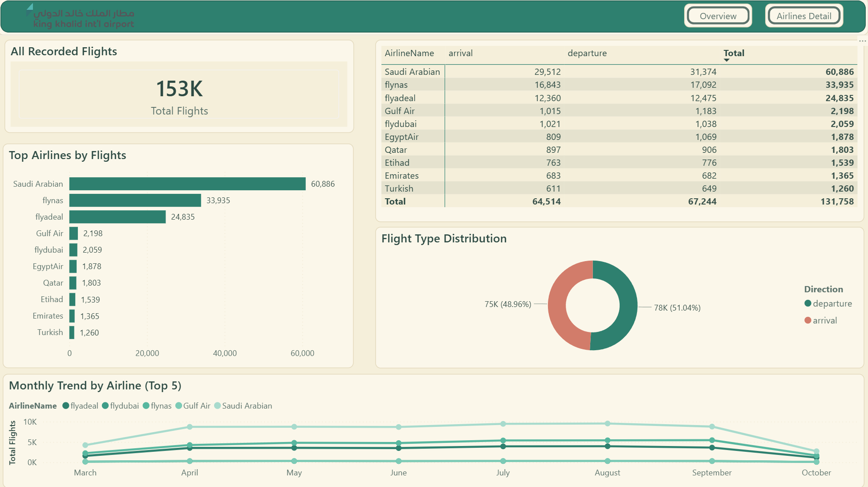Click the flynas legend marker in trend chart
868x487 pixels.
[x=146, y=405]
